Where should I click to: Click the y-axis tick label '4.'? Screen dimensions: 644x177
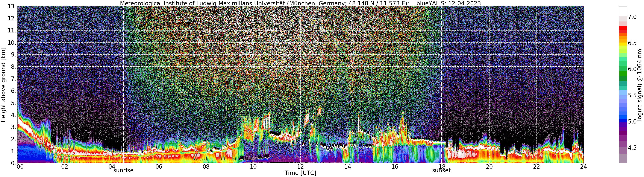[x=14, y=115]
